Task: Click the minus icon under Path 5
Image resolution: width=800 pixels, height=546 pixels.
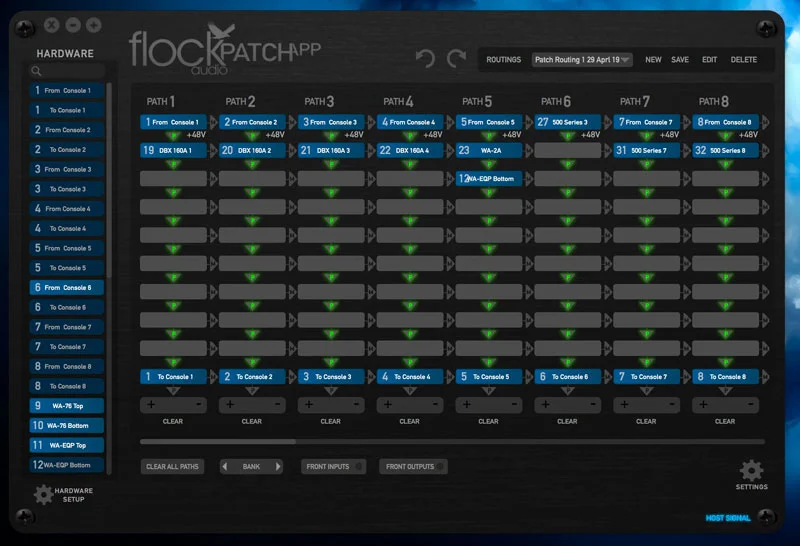Action: coord(514,405)
